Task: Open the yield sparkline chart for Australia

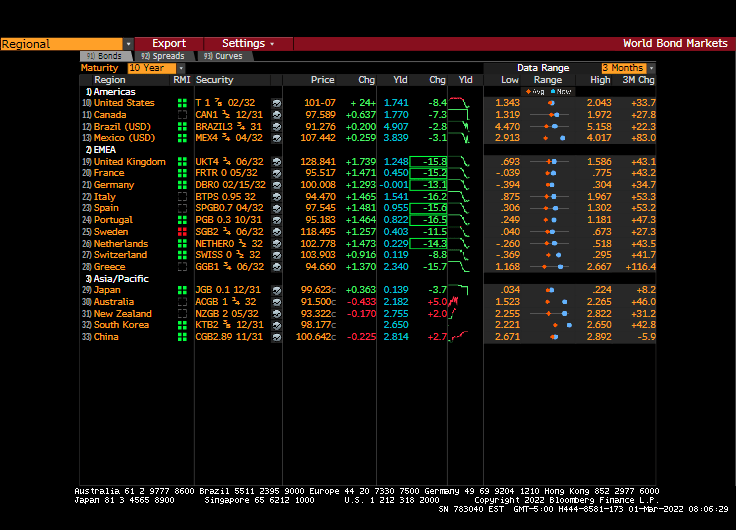Action: click(460, 302)
